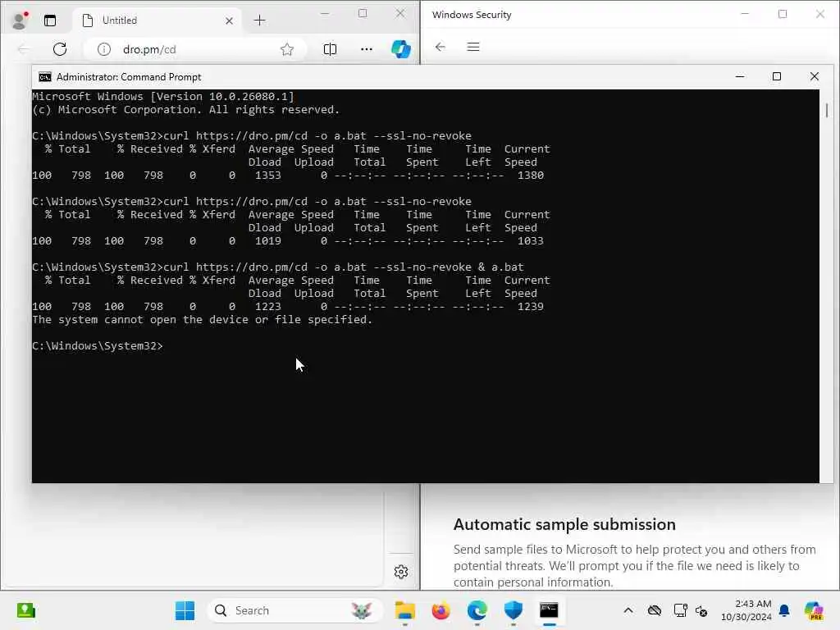The width and height of the screenshot is (840, 630).
Task: Close the Command Prompt window
Action: [815, 76]
